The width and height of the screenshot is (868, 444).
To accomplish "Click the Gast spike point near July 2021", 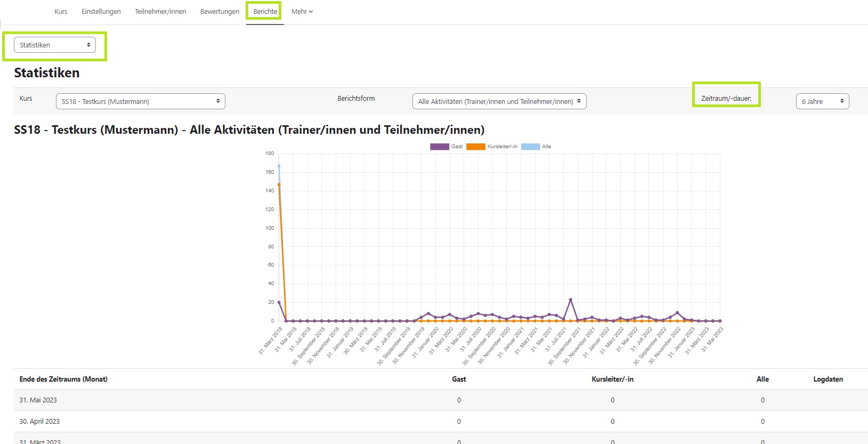I will coord(571,300).
